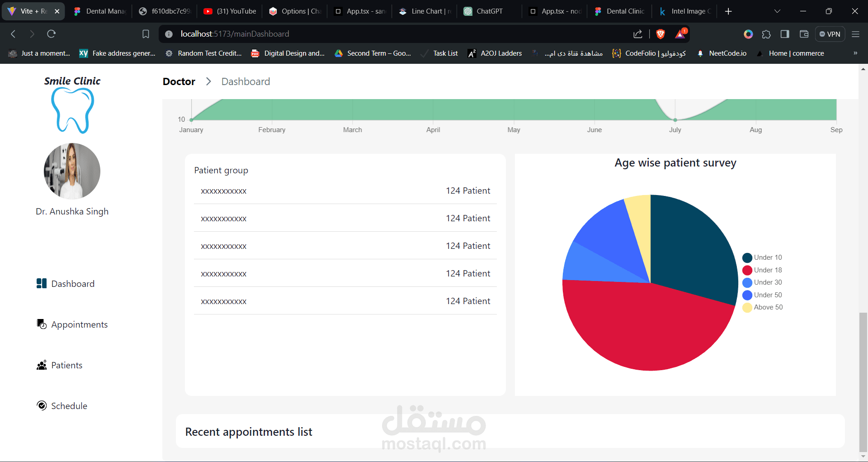Click the browser forward arrow

(32, 34)
